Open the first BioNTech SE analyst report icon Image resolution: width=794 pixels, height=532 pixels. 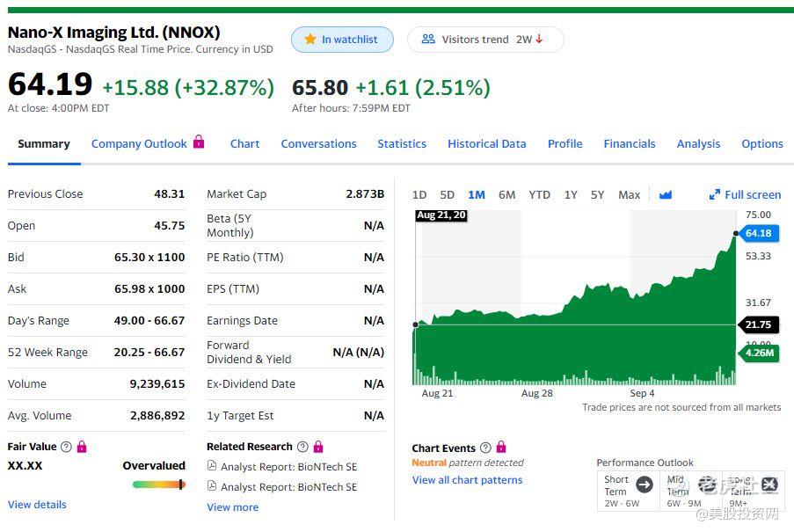click(x=212, y=466)
